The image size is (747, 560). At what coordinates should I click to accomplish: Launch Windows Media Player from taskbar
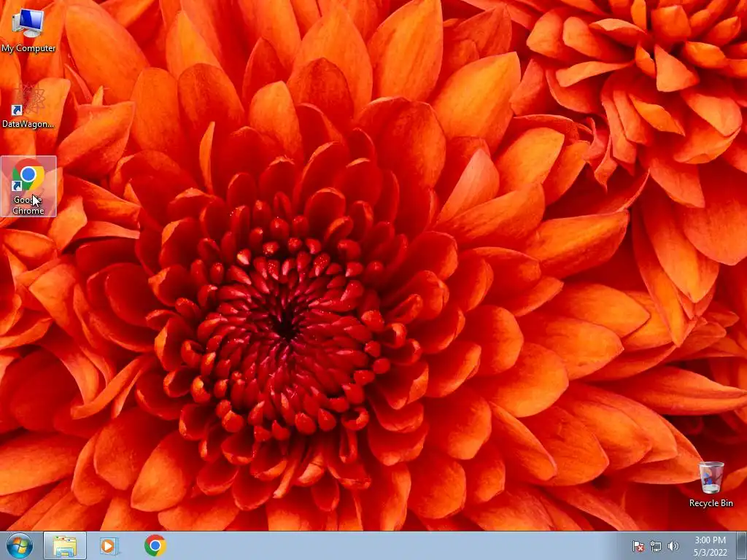point(109,545)
